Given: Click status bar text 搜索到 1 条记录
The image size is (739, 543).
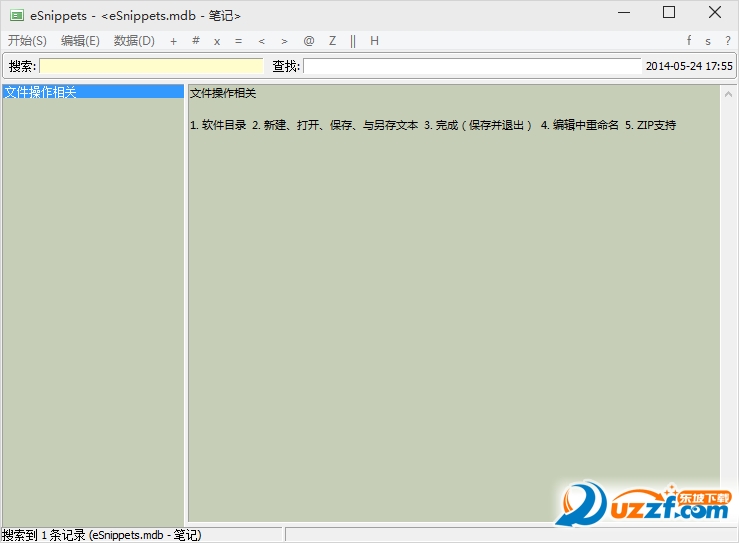Looking at the screenshot, I should tap(44, 535).
